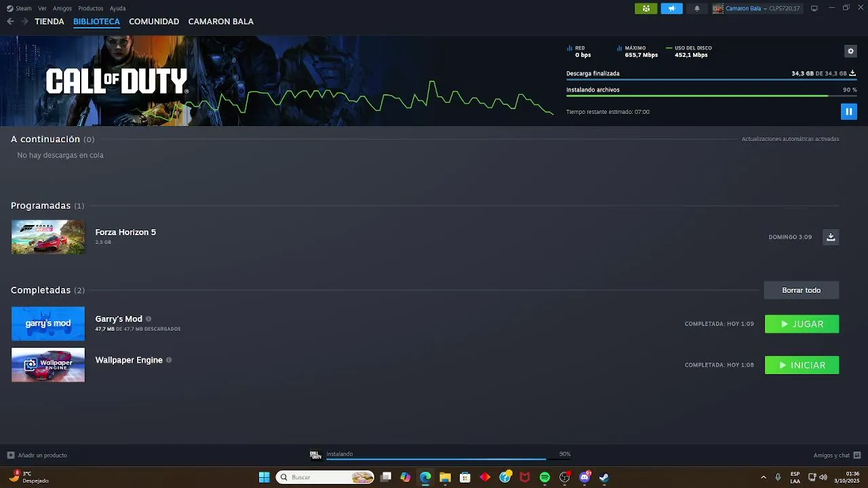The width and height of the screenshot is (868, 488).
Task: Pause the Call of Duty installation
Action: pos(848,111)
